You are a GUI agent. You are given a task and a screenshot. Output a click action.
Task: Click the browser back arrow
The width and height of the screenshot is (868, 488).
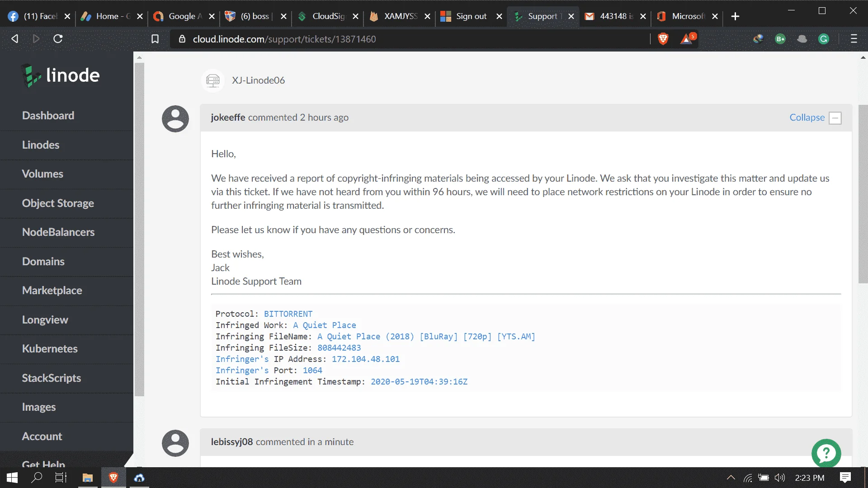tap(14, 39)
